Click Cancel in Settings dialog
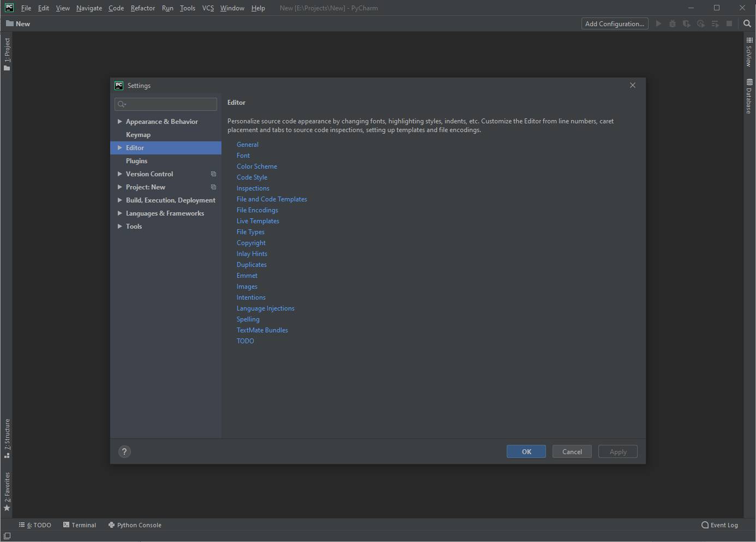The height and width of the screenshot is (542, 756). [572, 451]
